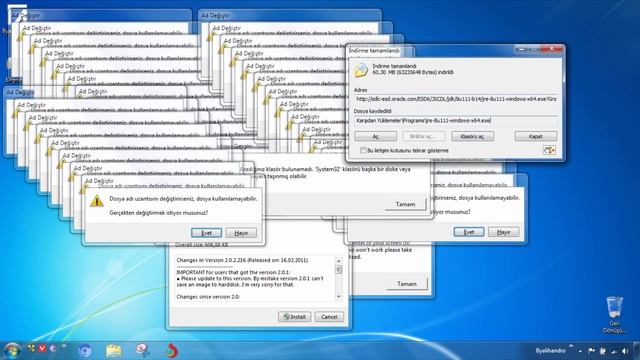Launch Chrome from the taskbar

(85, 351)
